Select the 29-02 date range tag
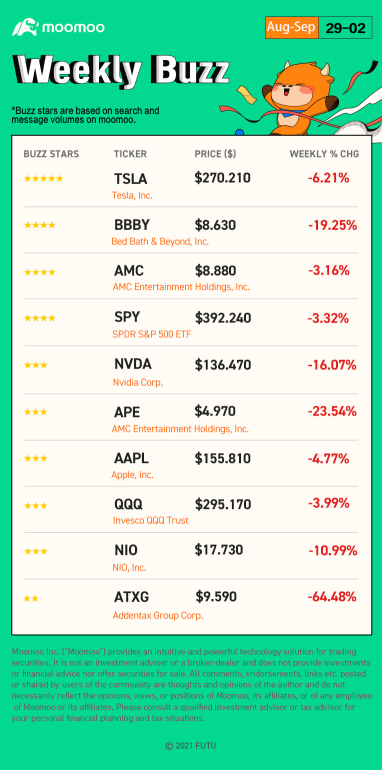Screen dimensions: 382x770 [346, 28]
